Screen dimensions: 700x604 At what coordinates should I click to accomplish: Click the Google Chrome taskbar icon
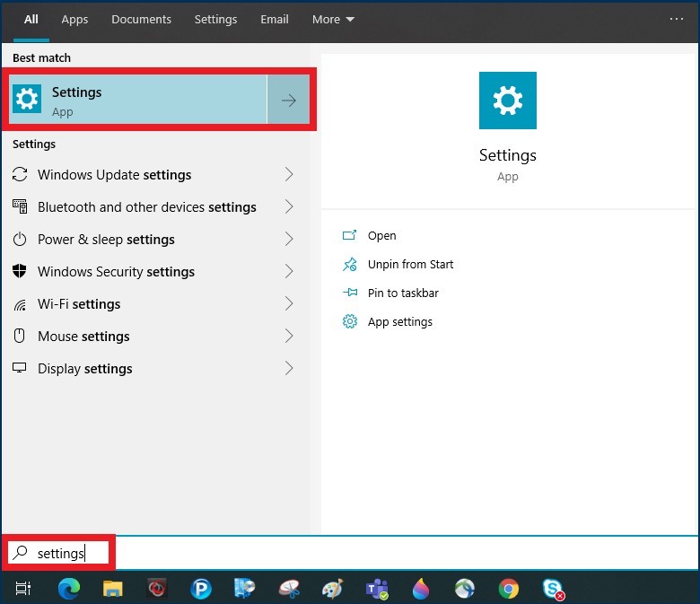point(509,589)
